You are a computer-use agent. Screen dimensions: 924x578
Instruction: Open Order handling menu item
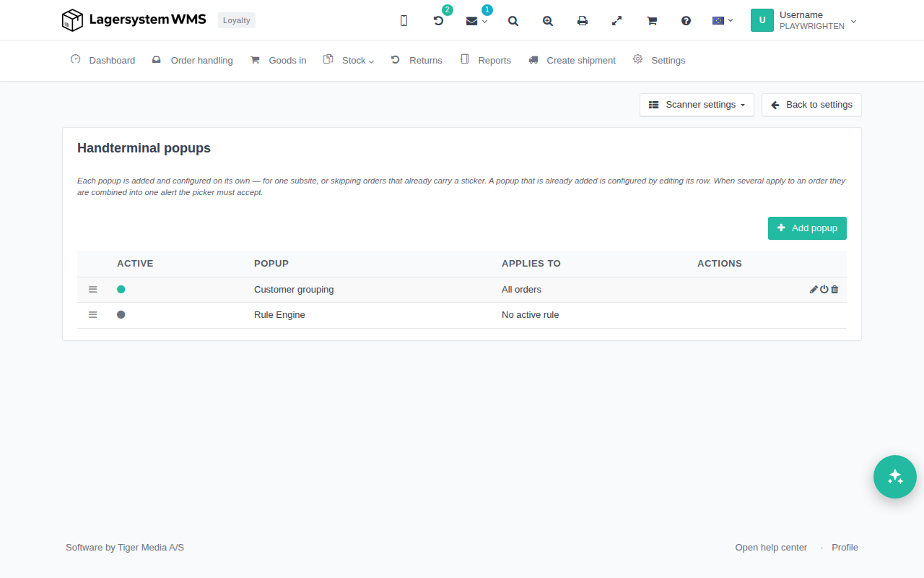coord(193,61)
